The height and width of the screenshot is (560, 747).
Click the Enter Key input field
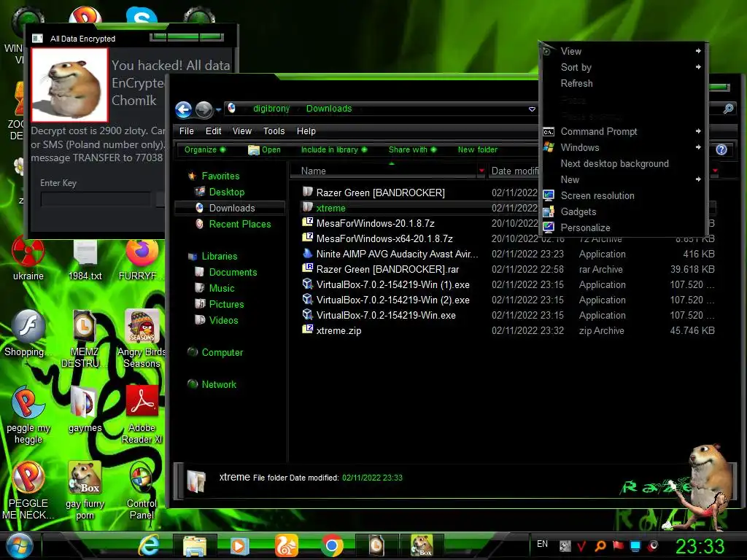(96, 199)
